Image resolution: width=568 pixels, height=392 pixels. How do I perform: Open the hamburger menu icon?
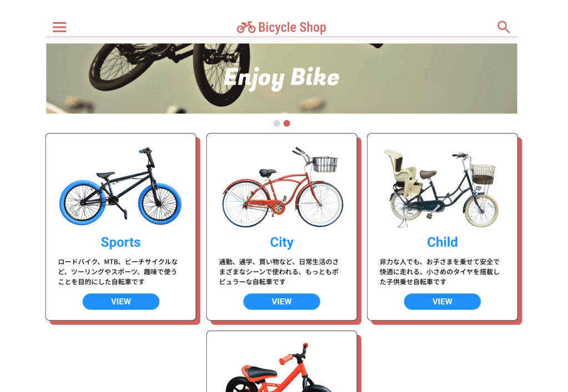click(59, 27)
